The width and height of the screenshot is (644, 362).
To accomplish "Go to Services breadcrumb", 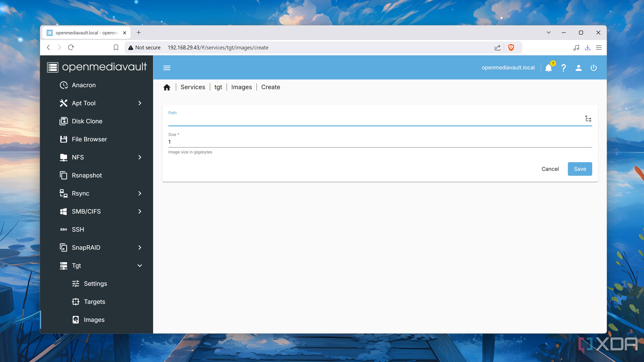I will pyautogui.click(x=193, y=87).
